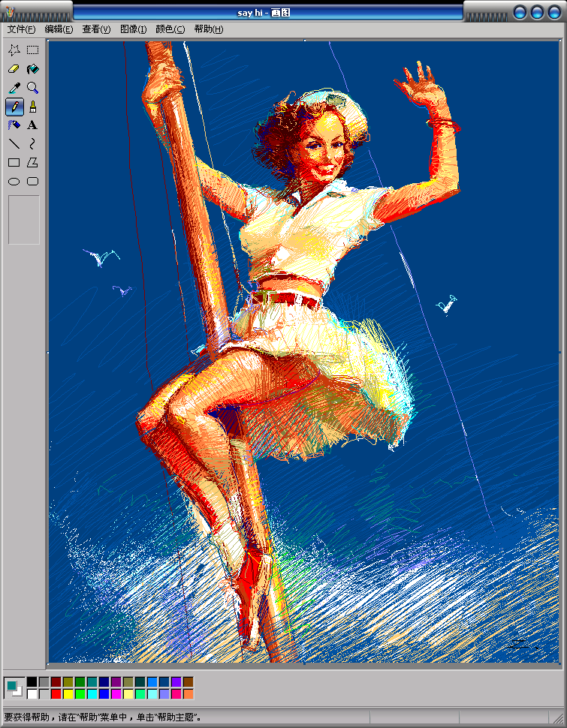Click the "say hi - 画图" window title
This screenshot has width=567, height=728.
point(264,13)
